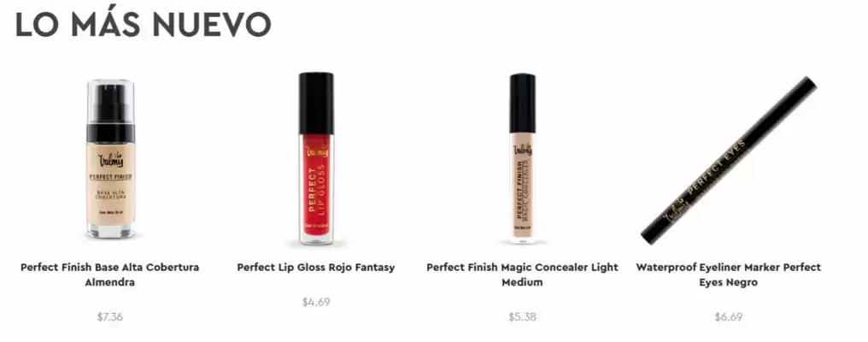
Task: Click the LO MÁS NUEVO section heading
Action: click(x=144, y=24)
